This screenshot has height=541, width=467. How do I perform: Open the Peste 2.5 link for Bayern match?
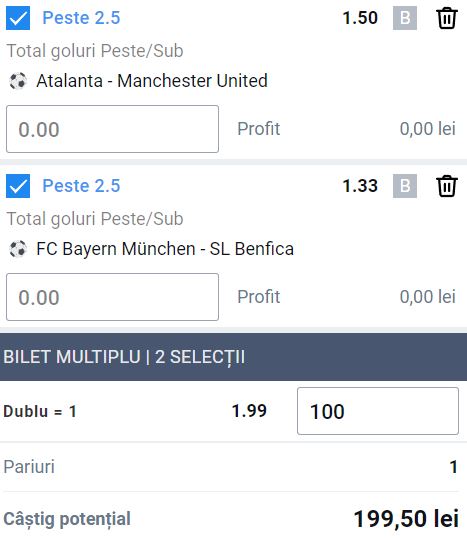coord(81,186)
